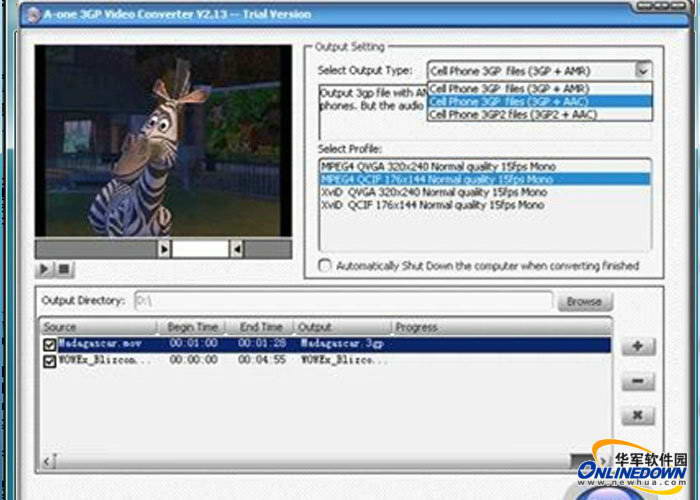
Task: Click the Madagascar.3gp output name
Action: tap(342, 344)
